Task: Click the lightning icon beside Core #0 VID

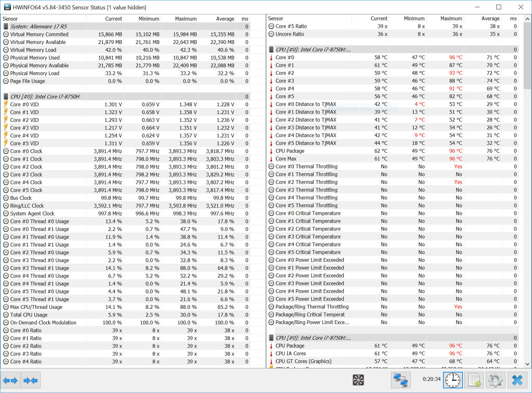Action: tap(6, 104)
